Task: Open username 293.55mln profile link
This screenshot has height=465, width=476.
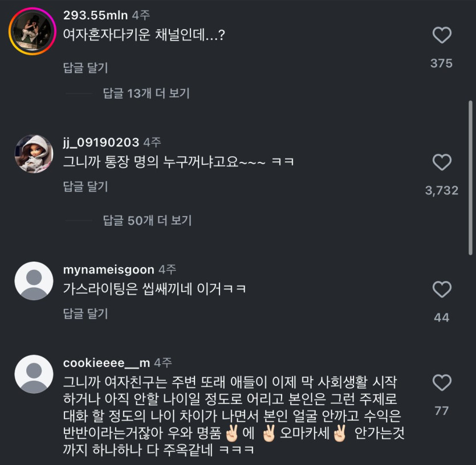Action: click(95, 15)
